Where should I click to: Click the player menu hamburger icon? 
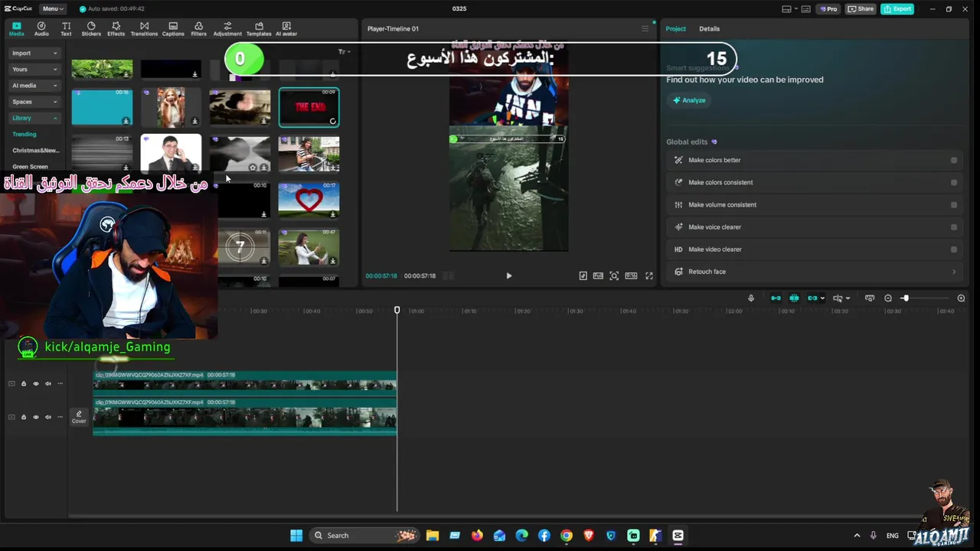click(645, 28)
